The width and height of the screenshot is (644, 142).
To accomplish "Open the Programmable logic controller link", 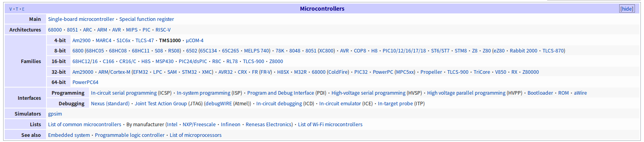I will pos(130,135).
